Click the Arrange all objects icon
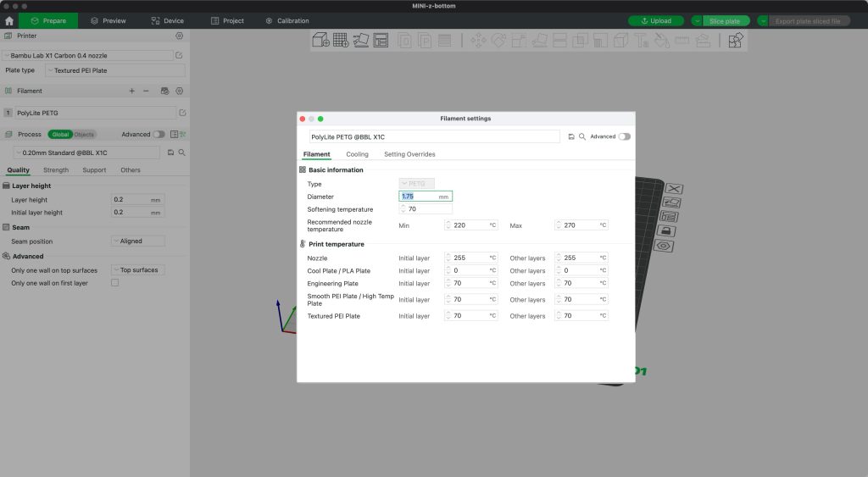 coord(381,40)
